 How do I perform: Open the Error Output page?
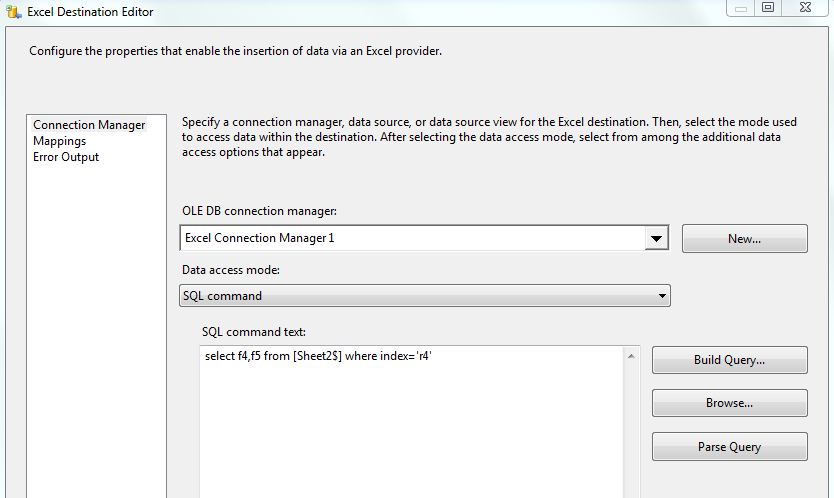point(66,157)
